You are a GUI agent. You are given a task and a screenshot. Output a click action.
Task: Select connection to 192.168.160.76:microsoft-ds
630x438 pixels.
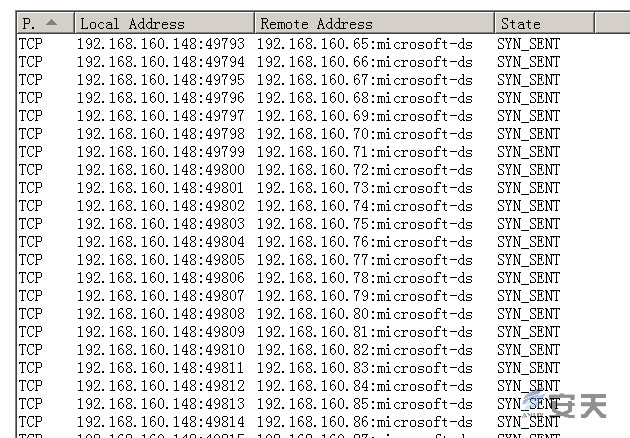click(x=364, y=242)
